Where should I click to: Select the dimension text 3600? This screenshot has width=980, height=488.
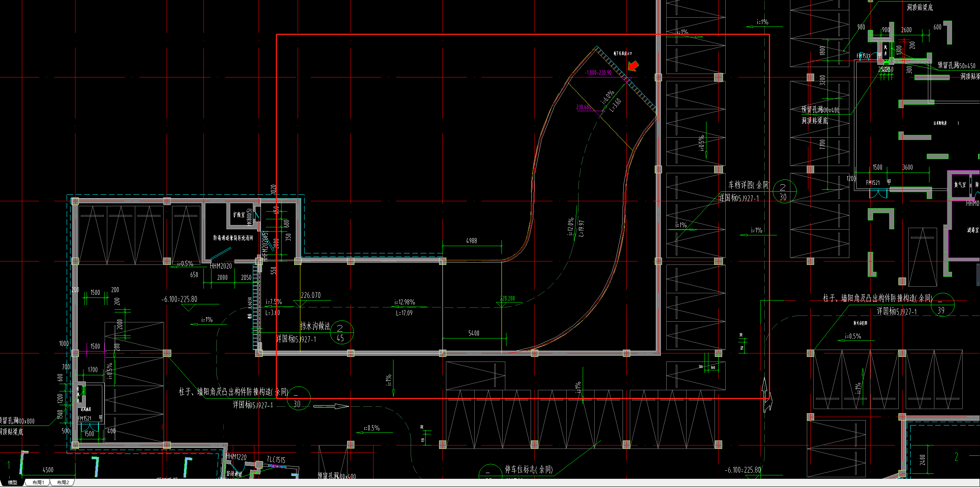(908, 167)
